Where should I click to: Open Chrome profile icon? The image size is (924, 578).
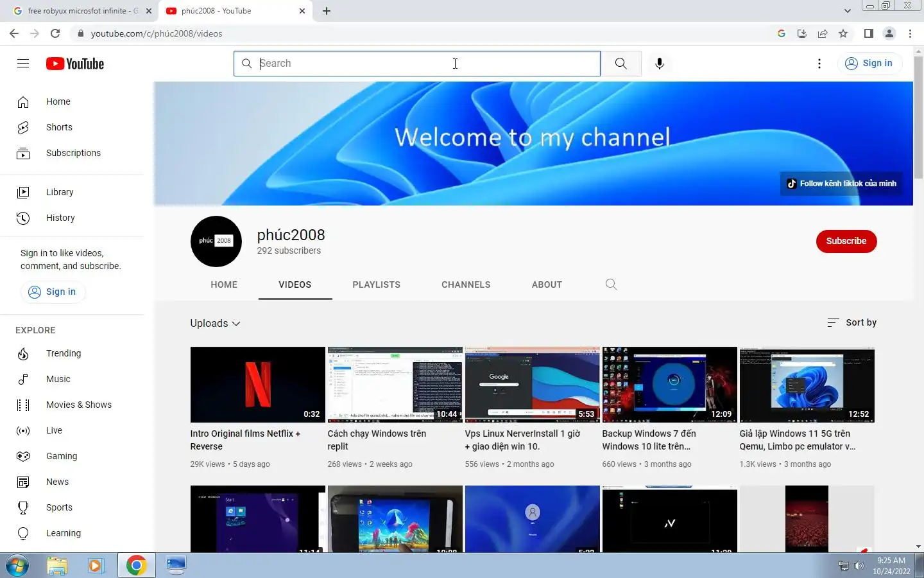[889, 33]
